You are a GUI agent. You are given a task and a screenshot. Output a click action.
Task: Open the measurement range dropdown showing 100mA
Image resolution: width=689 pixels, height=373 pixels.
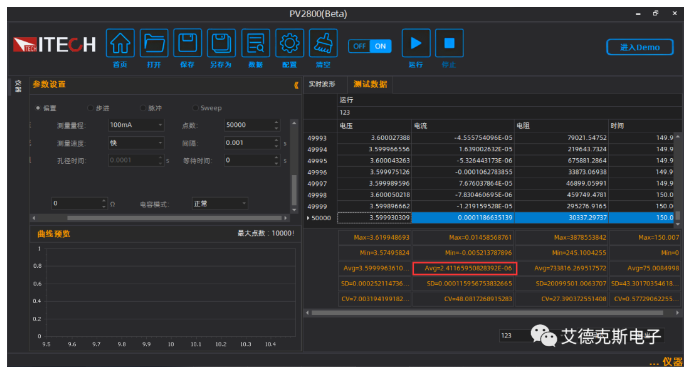pos(136,125)
